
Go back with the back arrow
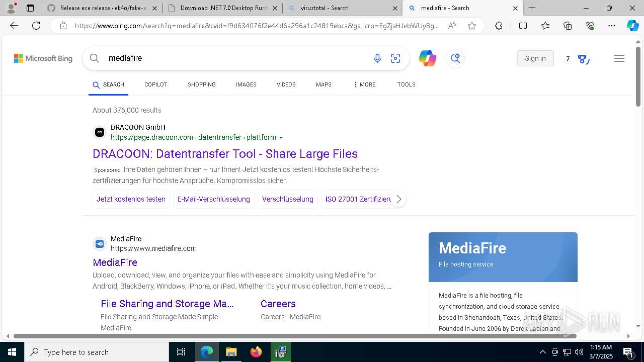(14, 26)
